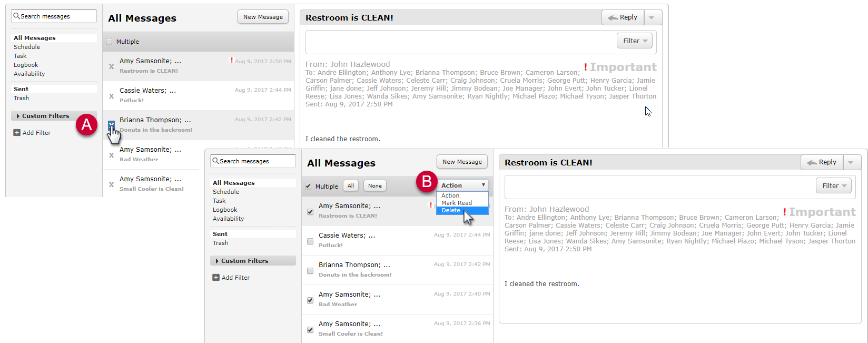The height and width of the screenshot is (343, 868).
Task: Check the box beside Cassie Waters Potluck message
Action: point(310,241)
